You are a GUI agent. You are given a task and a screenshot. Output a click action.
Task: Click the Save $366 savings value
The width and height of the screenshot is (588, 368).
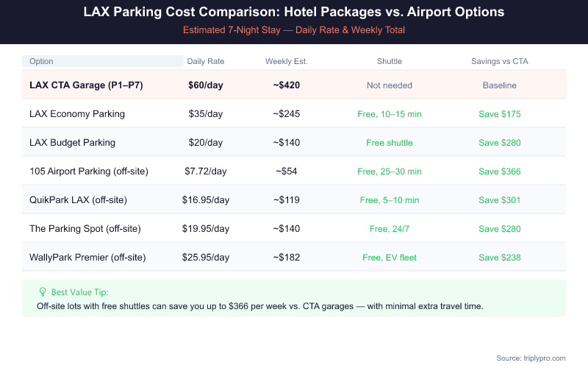pyautogui.click(x=500, y=171)
